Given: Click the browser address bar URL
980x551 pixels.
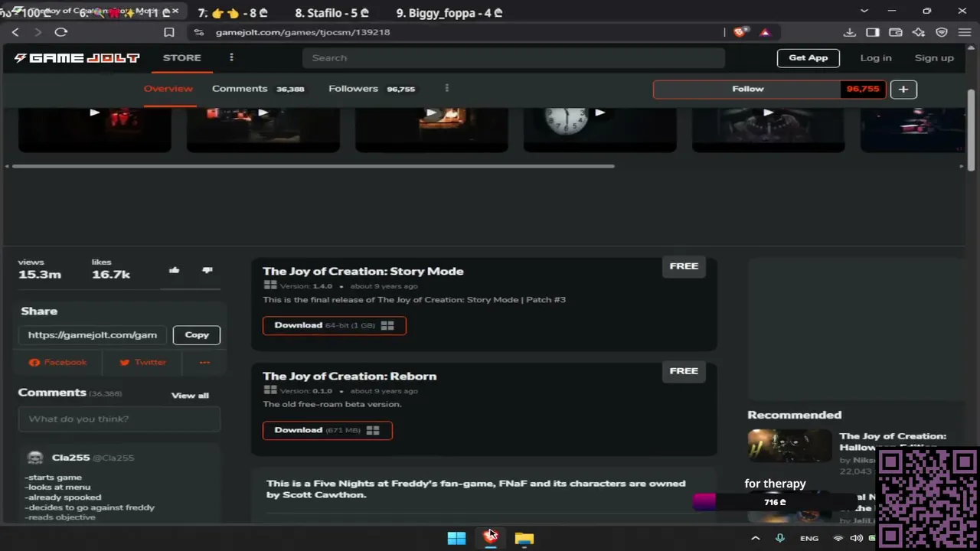Looking at the screenshot, I should (x=303, y=32).
